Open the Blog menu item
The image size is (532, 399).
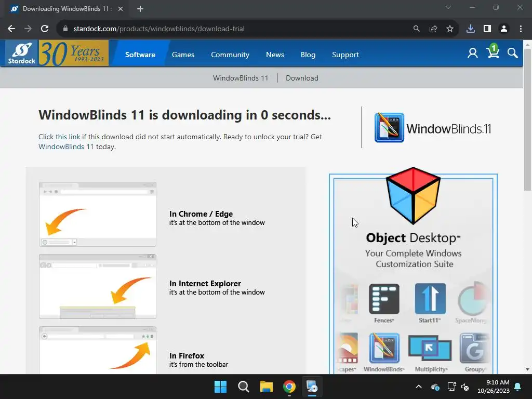coord(308,55)
